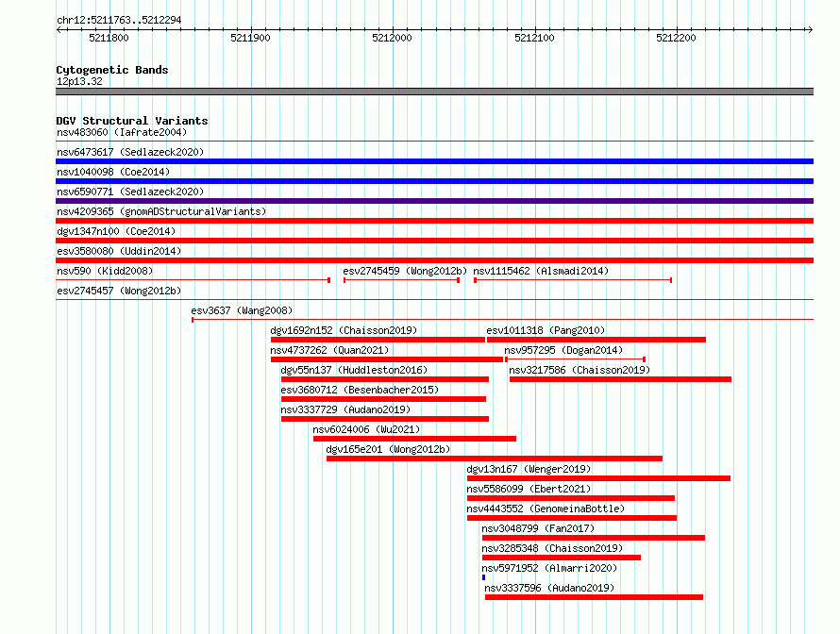
Task: Click the red bar under nsv3048799
Action: pos(594,538)
